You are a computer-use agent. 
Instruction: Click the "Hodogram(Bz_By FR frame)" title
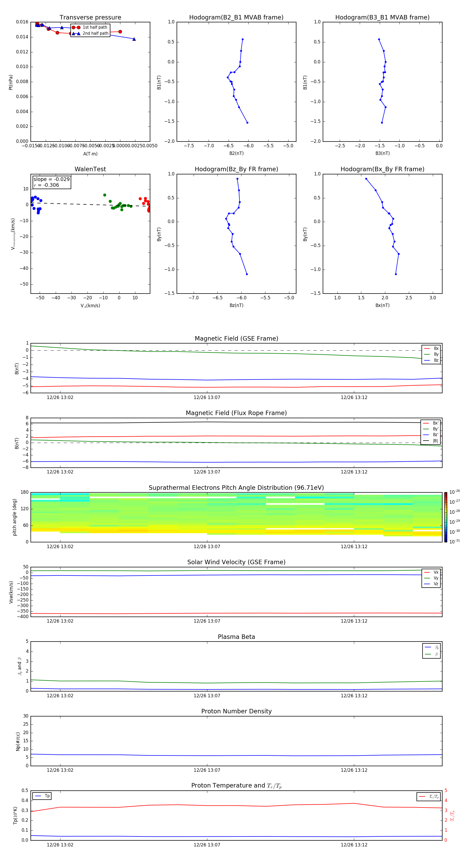(236, 169)
